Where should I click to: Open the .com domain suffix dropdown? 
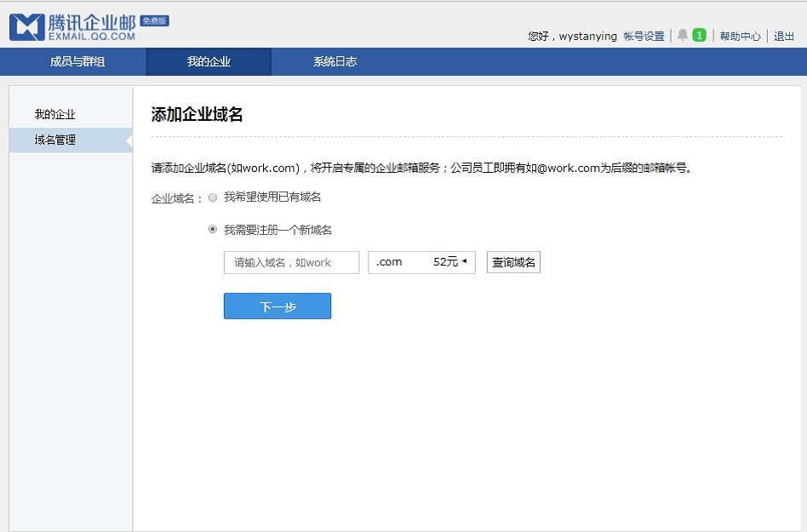point(421,262)
